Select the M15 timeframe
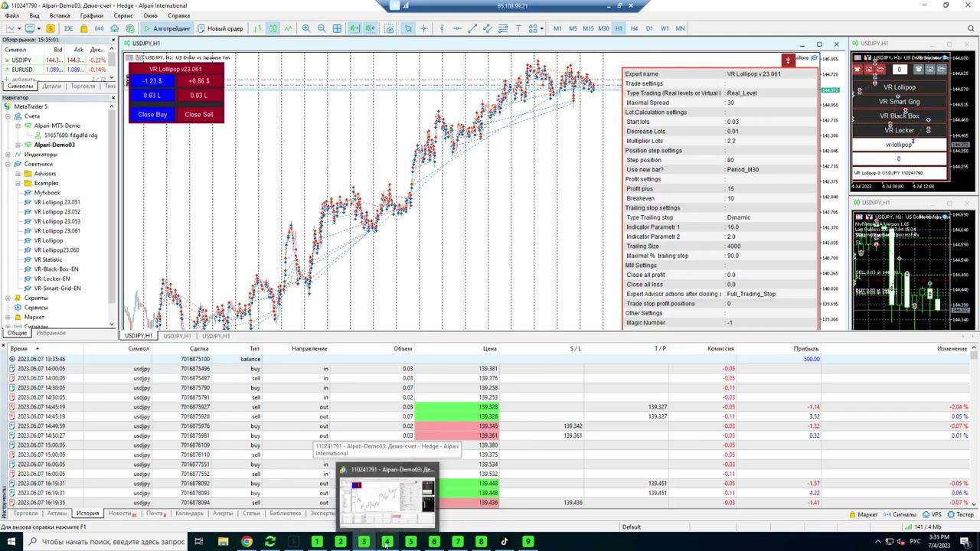The height and width of the screenshot is (551, 980). coord(588,28)
